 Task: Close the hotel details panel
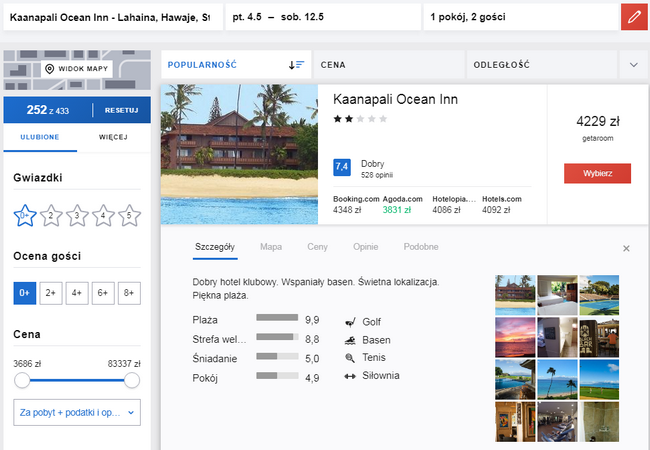pos(626,248)
